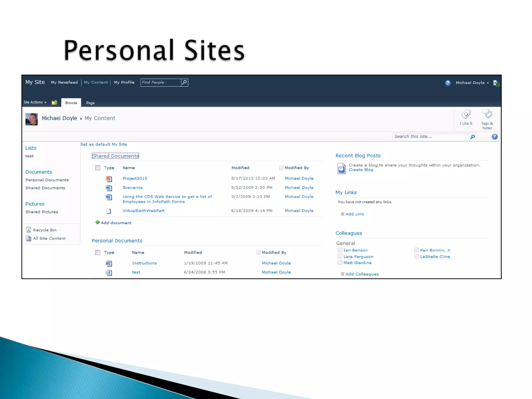Open the Tags & Notes icon
This screenshot has width=532, height=399.
pos(487,114)
